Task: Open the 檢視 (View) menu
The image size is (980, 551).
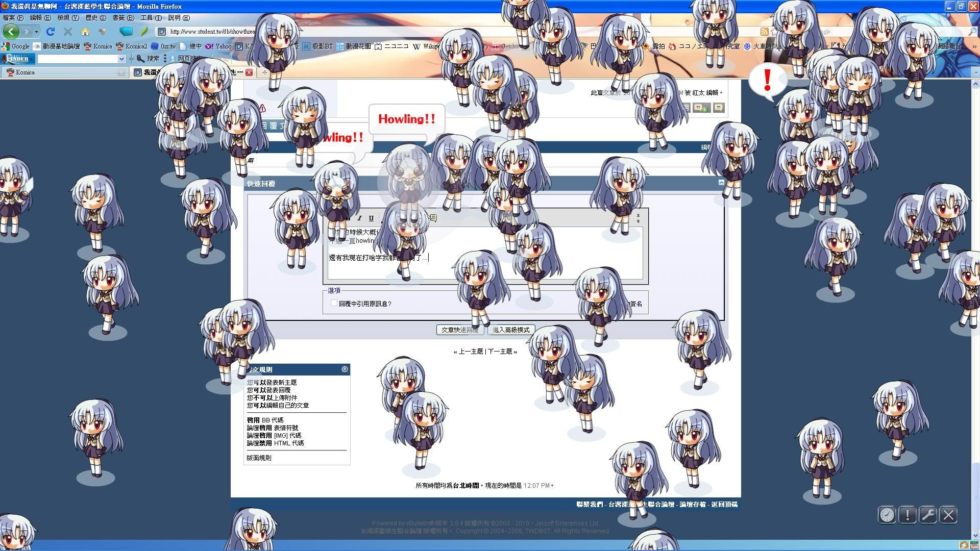Action: point(68,18)
